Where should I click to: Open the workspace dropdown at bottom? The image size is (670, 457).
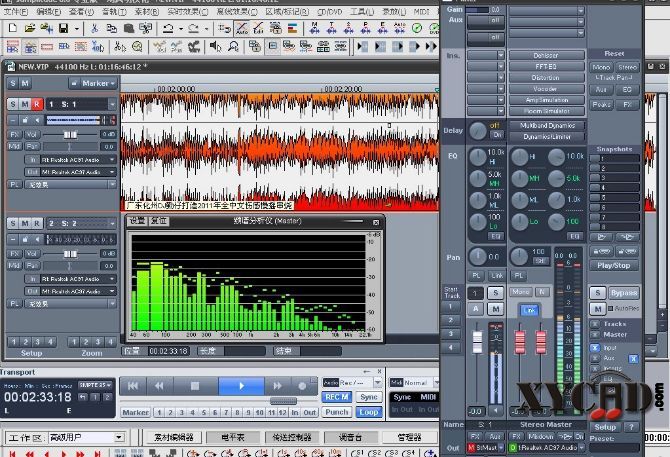click(119, 437)
